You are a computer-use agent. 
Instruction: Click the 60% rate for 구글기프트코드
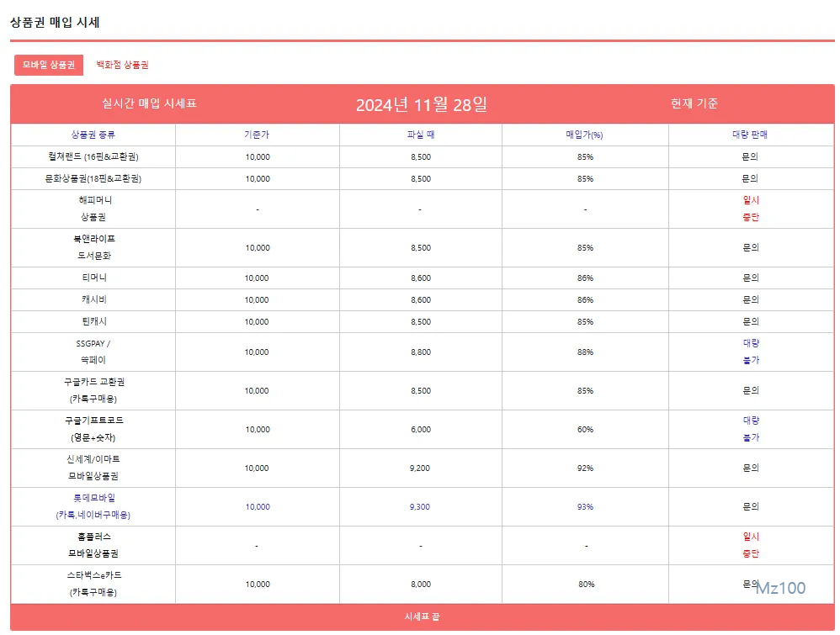pyautogui.click(x=585, y=430)
